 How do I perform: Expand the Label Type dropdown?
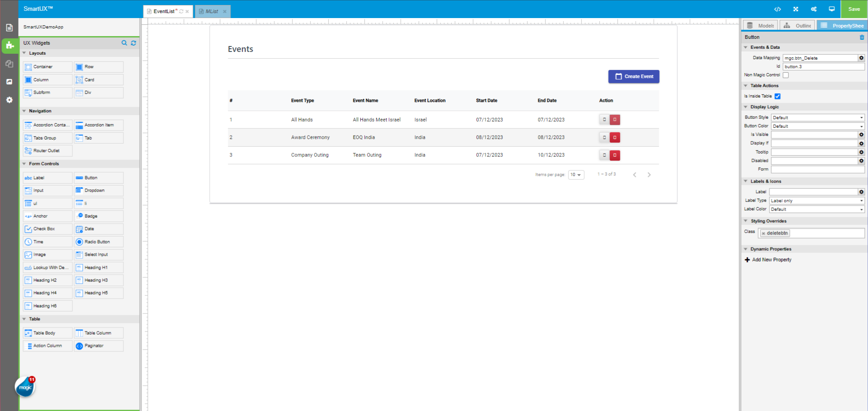point(816,201)
